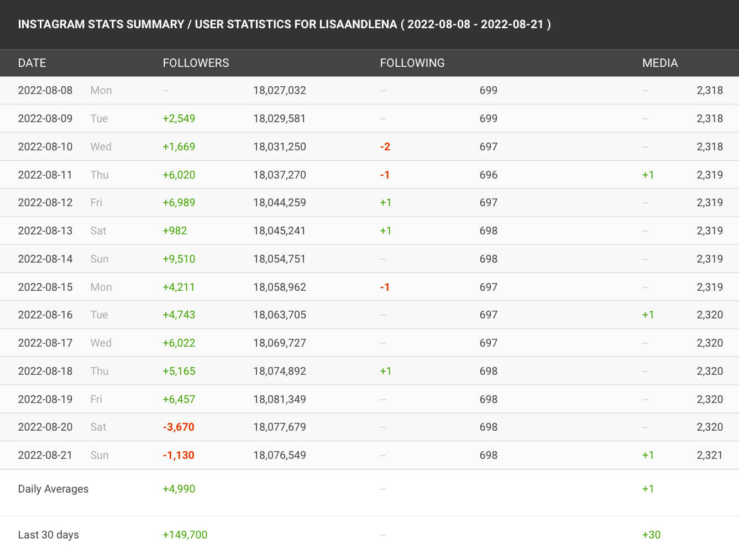Click the Last 30 days label

click(48, 535)
